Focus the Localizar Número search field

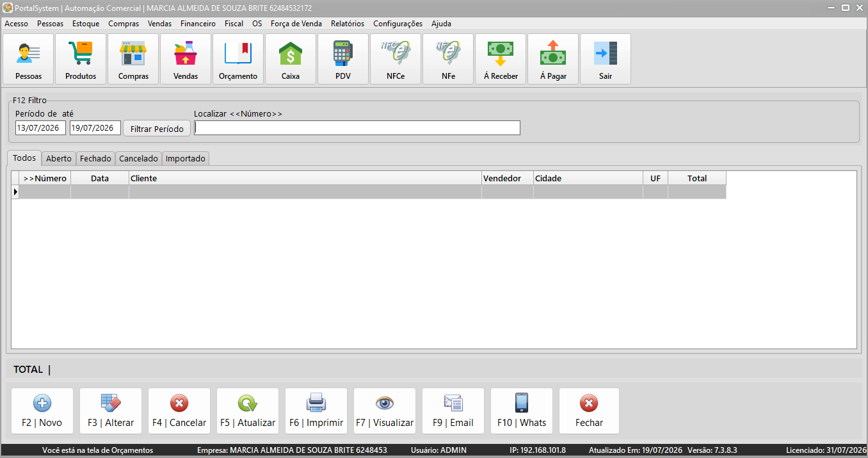(357, 128)
